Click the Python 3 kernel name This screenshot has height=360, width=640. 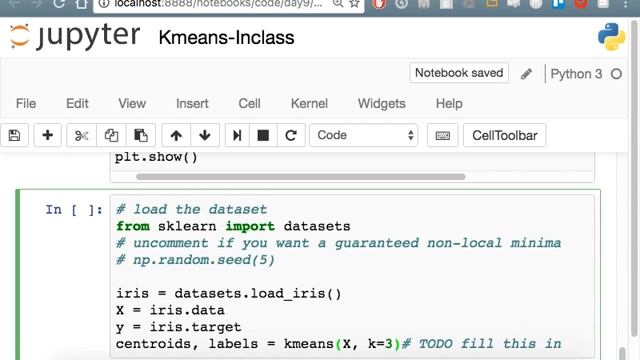pyautogui.click(x=576, y=74)
